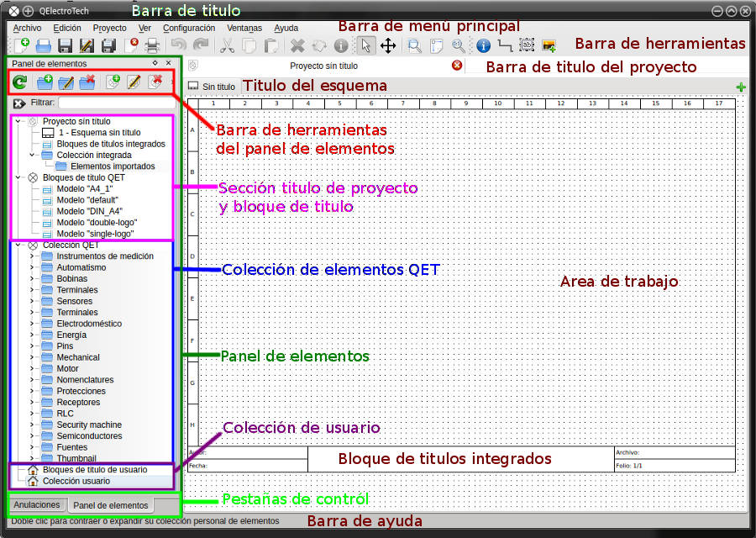This screenshot has width=756, height=538.
Task: Select the move/pan view tool
Action: [388, 46]
